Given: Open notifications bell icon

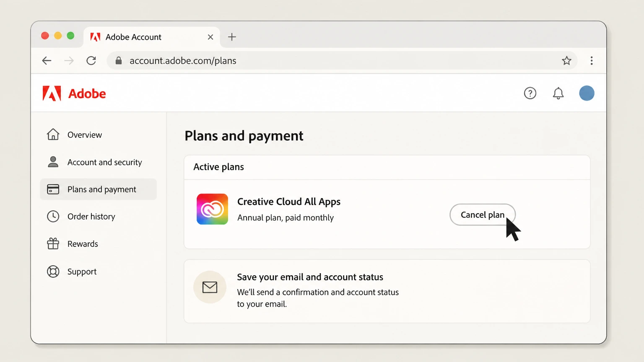Looking at the screenshot, I should coord(558,93).
